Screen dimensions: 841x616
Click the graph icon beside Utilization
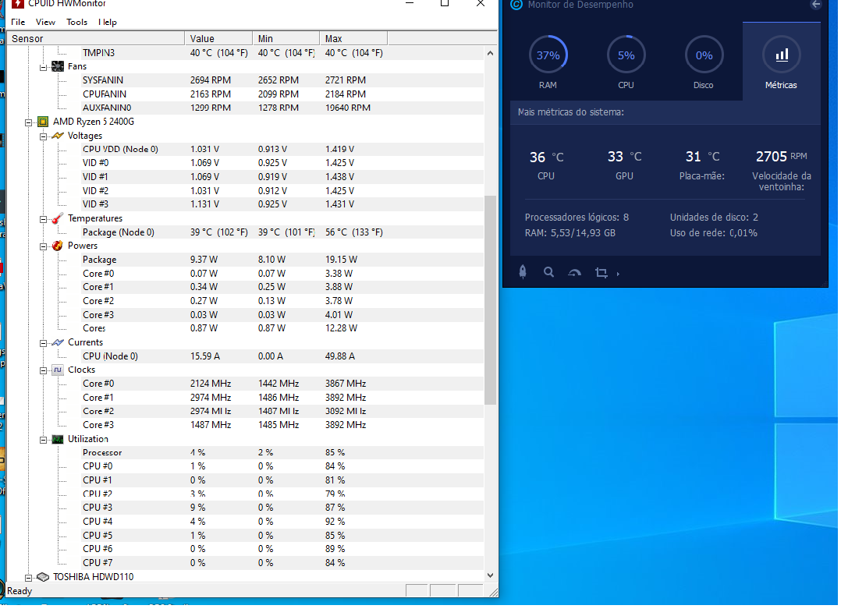pyautogui.click(x=58, y=439)
